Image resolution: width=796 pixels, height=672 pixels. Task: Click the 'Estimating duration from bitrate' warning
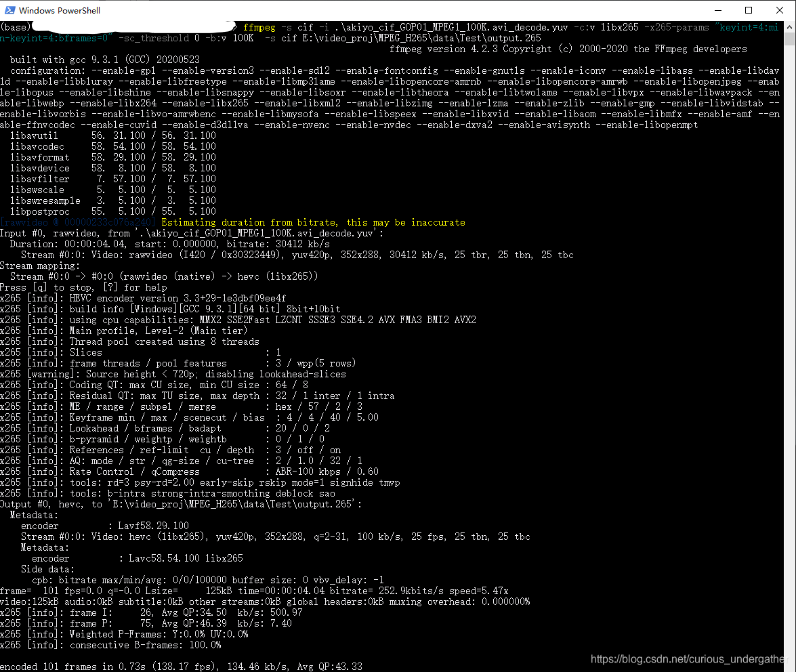[x=298, y=222]
